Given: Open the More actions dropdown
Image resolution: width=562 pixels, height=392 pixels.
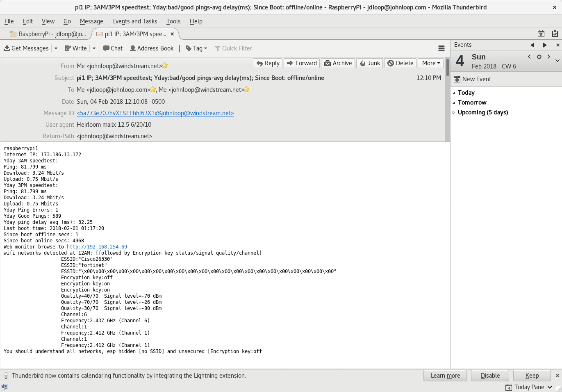Looking at the screenshot, I should click(x=431, y=63).
